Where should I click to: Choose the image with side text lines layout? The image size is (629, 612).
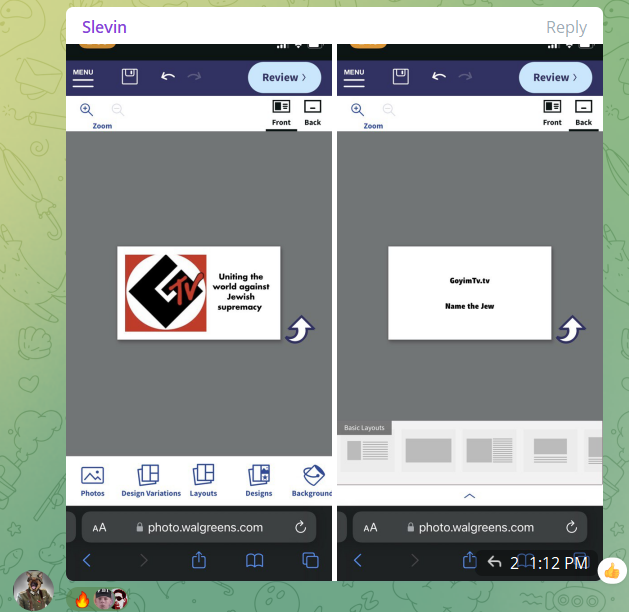tap(489, 450)
